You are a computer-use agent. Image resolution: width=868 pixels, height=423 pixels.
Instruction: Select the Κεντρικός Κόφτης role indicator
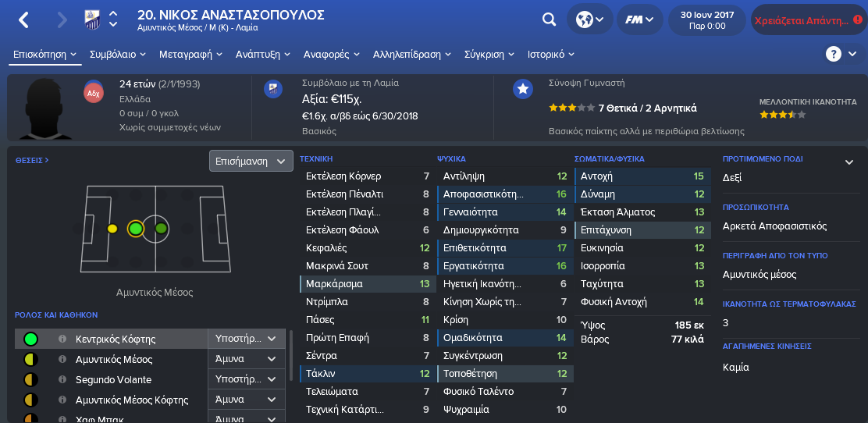click(31, 339)
